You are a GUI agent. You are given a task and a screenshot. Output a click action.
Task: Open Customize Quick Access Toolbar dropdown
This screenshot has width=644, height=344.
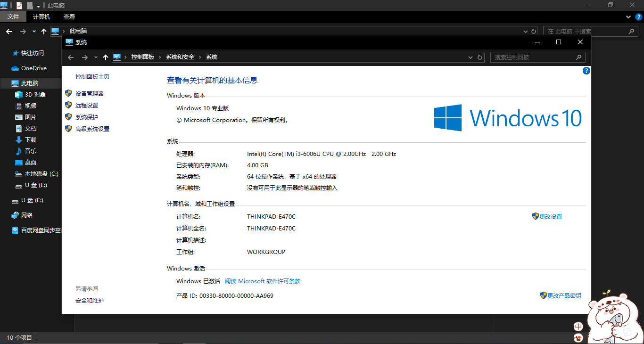38,6
